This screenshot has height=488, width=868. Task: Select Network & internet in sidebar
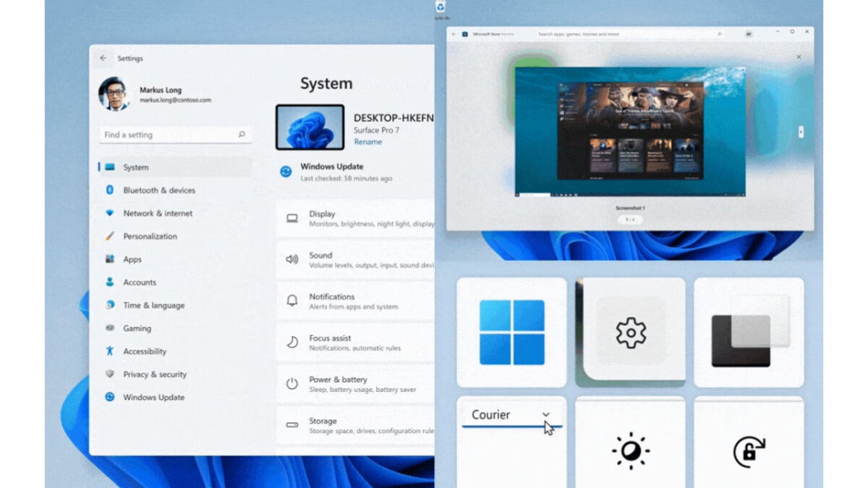pos(157,213)
